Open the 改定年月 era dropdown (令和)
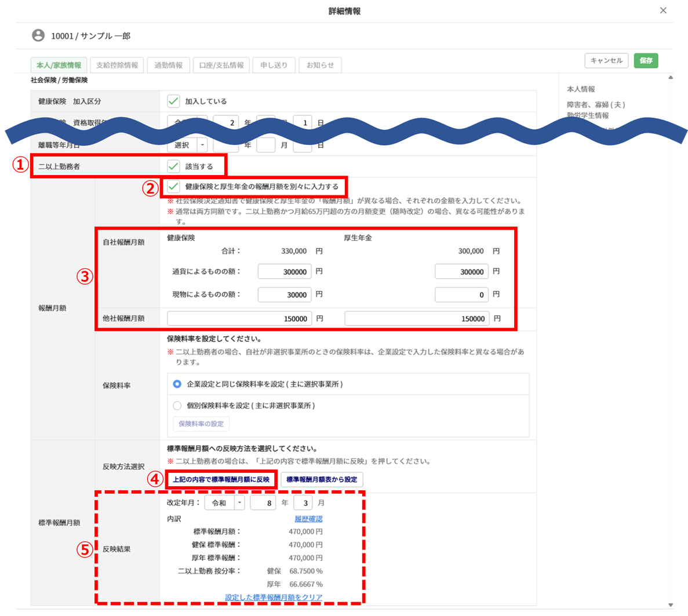Image resolution: width=688 pixels, height=616 pixels. [224, 503]
